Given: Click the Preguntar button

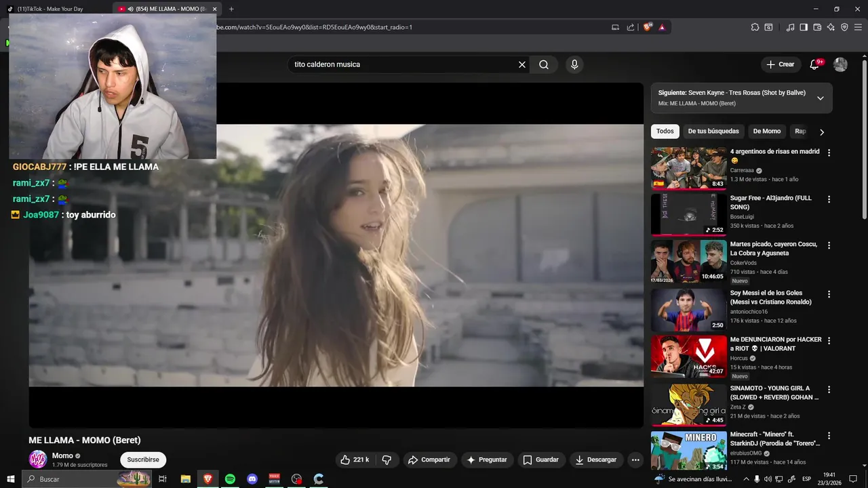Looking at the screenshot, I should click(x=487, y=460).
